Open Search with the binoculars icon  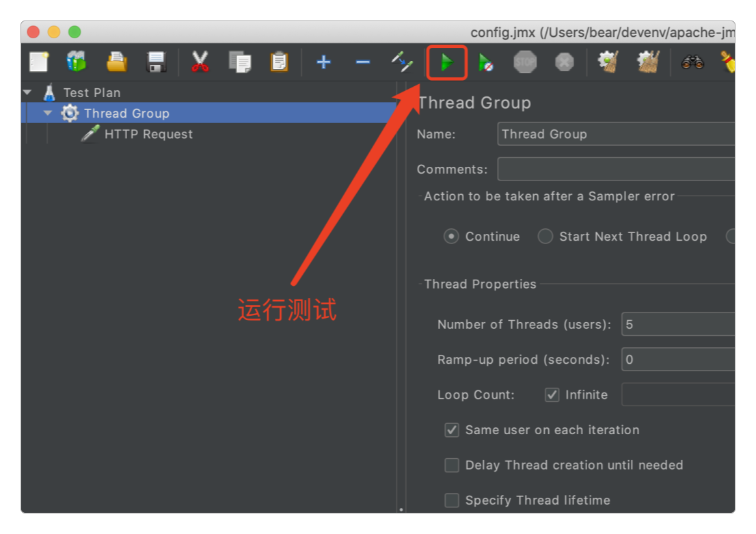[692, 62]
